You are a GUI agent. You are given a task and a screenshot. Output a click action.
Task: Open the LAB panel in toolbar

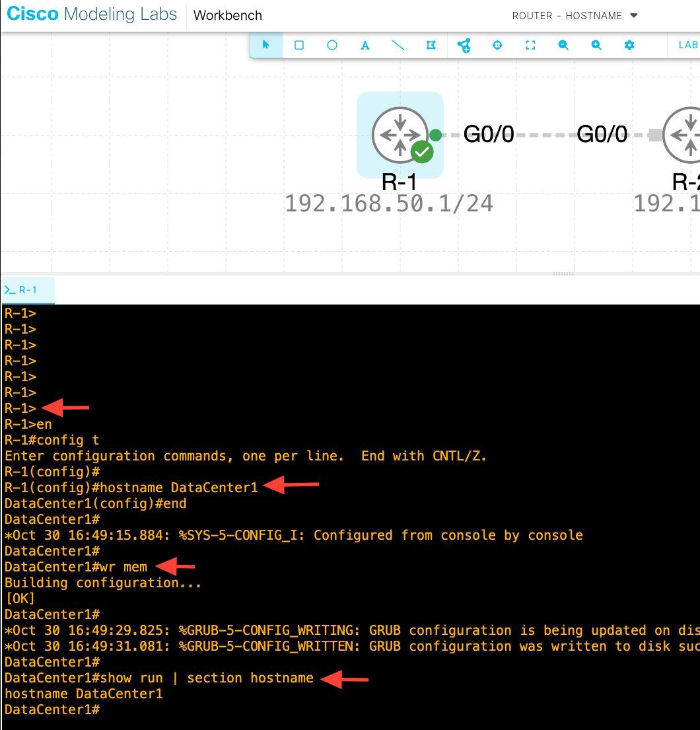click(x=687, y=45)
